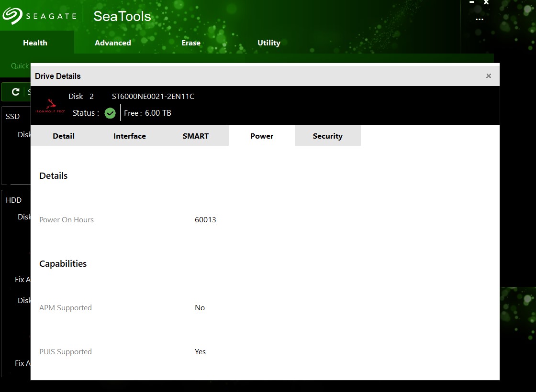This screenshot has width=536, height=392.
Task: Switch to the Detail tab
Action: (x=64, y=136)
